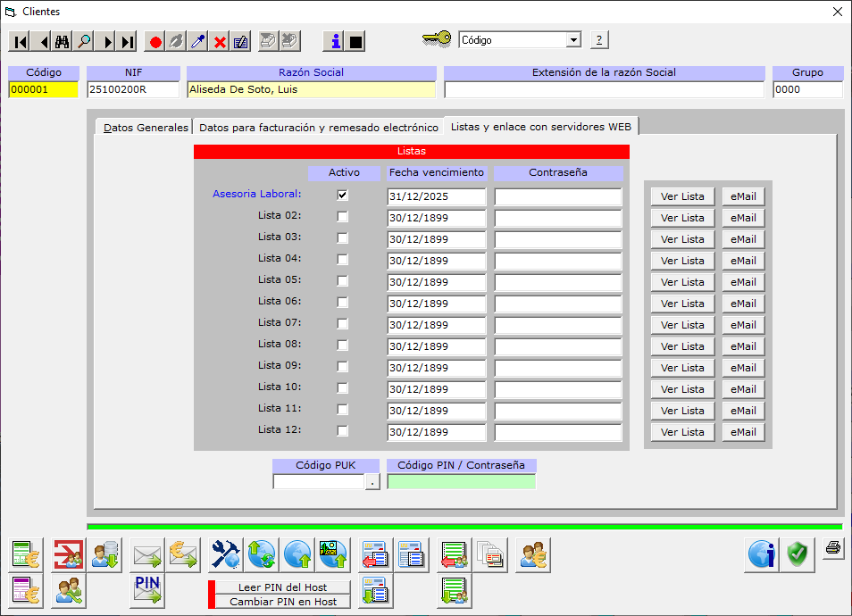
Task: Click the green Código PIN / Contraseña field
Action: click(461, 482)
